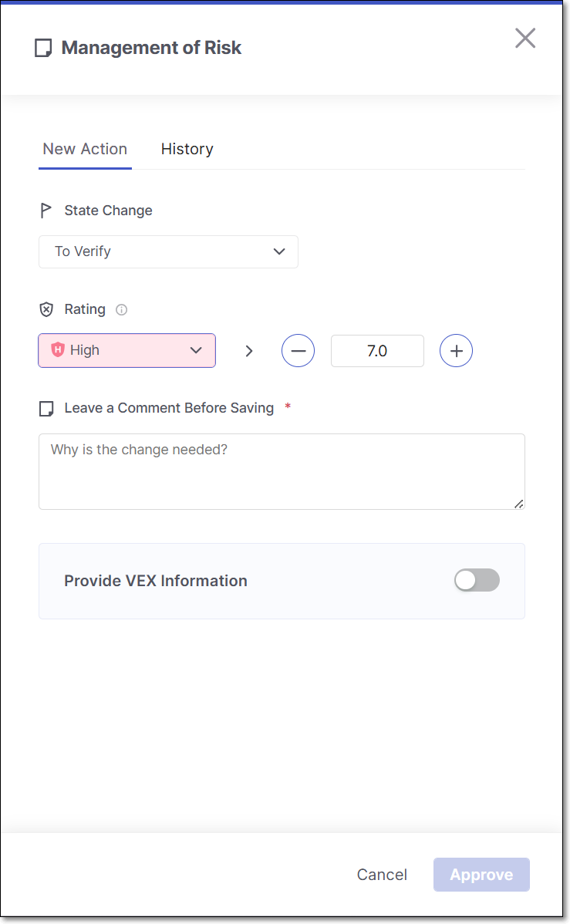
Task: Click the Why is the change needed textbox
Action: click(x=282, y=470)
